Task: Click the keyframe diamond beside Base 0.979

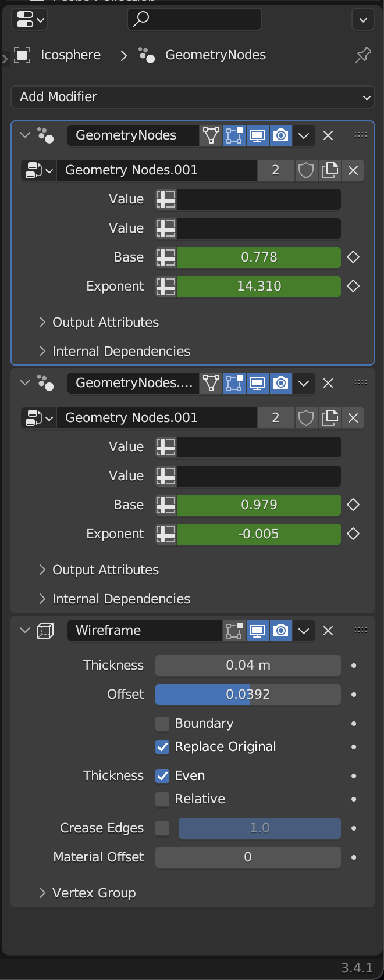Action: (353, 505)
